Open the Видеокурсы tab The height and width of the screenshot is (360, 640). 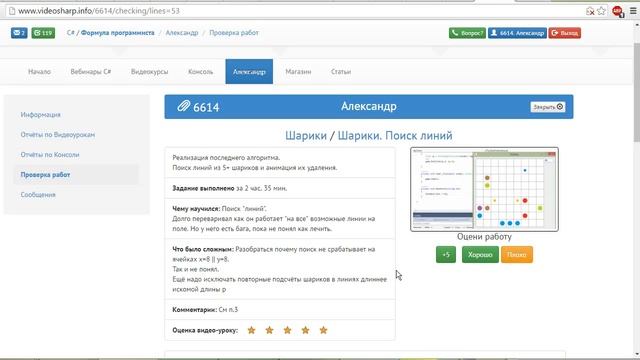pos(149,71)
